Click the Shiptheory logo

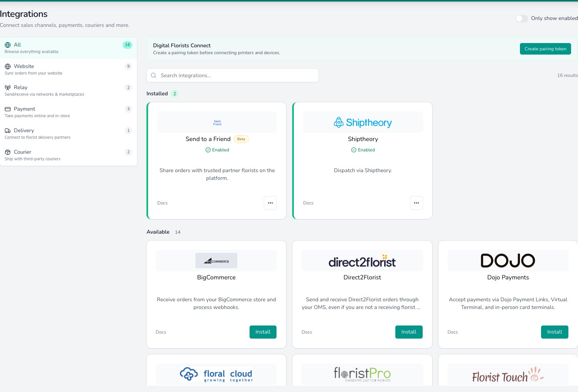pos(363,123)
